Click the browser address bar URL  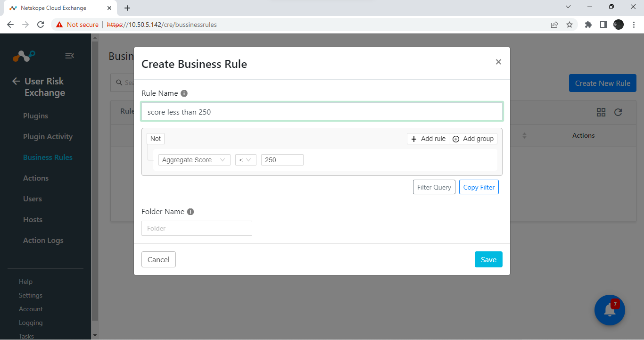162,25
